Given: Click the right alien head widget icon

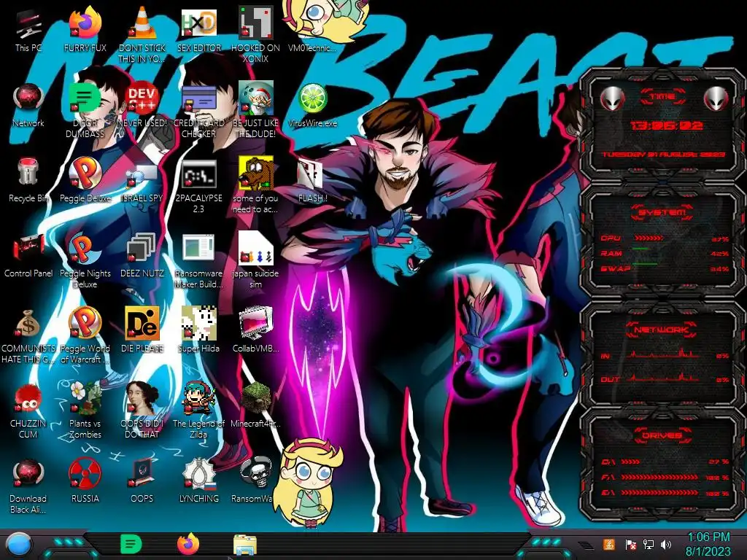Looking at the screenshot, I should point(716,99).
